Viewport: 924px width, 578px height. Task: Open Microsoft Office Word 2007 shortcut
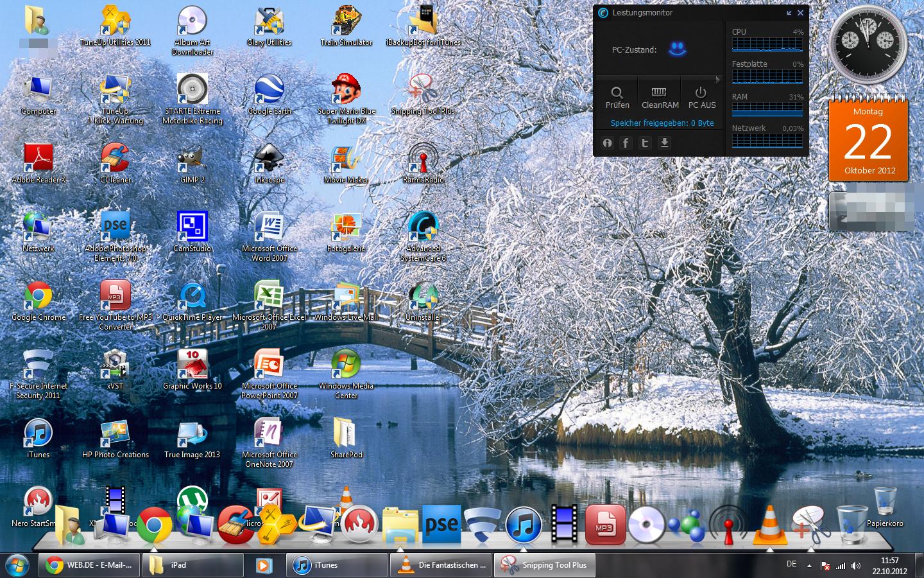[269, 236]
